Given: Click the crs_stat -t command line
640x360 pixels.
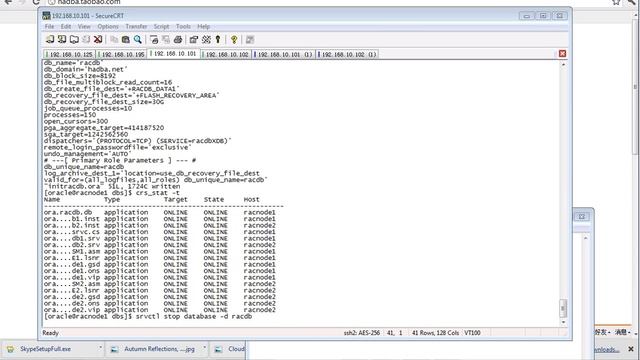Looking at the screenshot, I should pos(112,193).
